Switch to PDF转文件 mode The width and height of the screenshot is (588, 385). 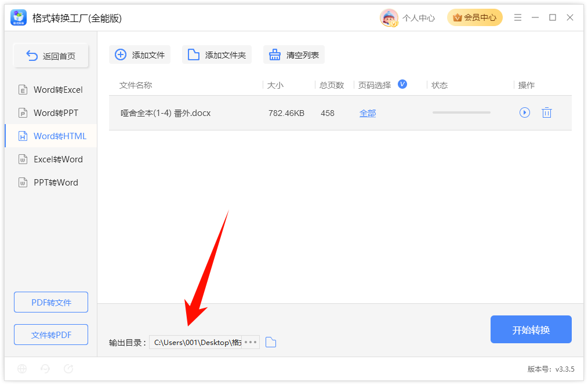coord(51,302)
